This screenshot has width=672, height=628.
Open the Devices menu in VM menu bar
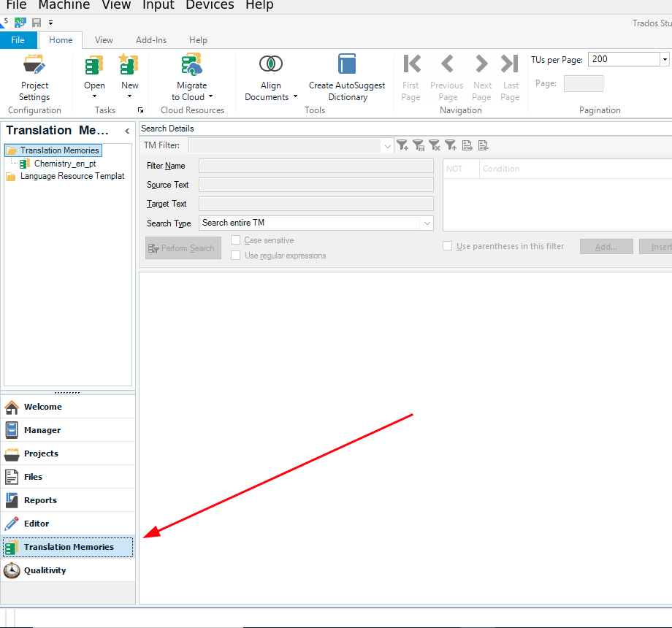click(210, 5)
